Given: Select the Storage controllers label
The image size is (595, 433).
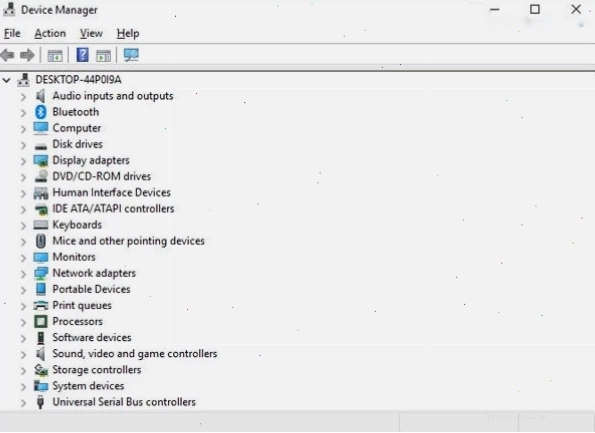Looking at the screenshot, I should coord(97,370).
